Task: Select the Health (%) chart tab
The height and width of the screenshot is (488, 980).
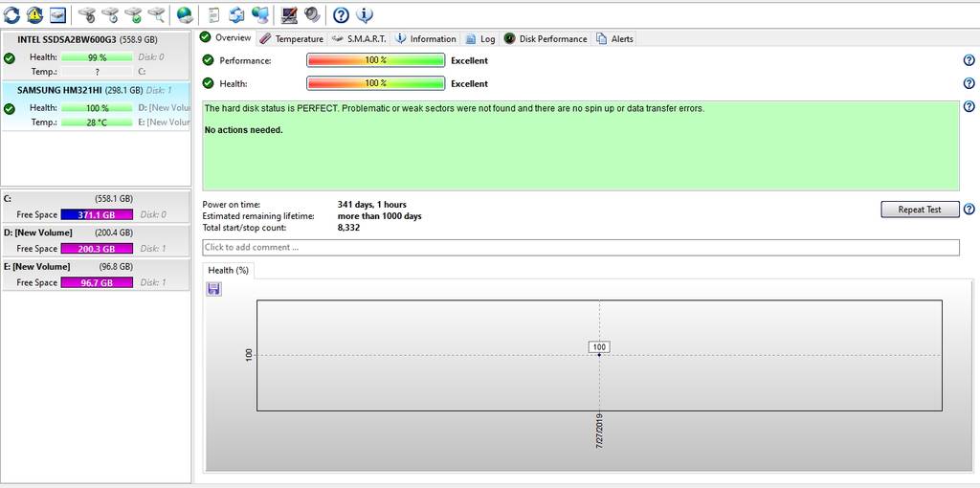Action: [x=228, y=271]
